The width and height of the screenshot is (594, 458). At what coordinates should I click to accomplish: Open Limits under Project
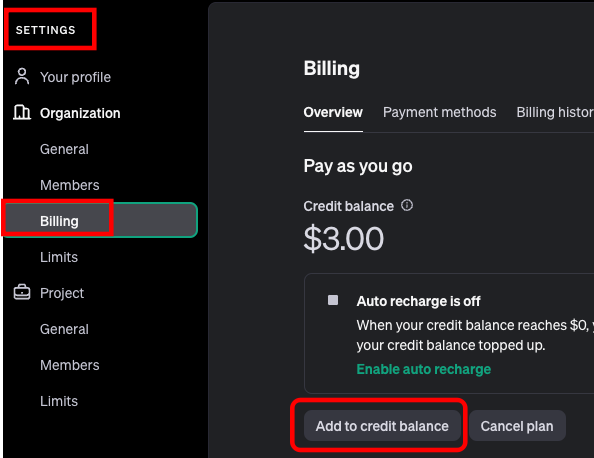click(59, 401)
